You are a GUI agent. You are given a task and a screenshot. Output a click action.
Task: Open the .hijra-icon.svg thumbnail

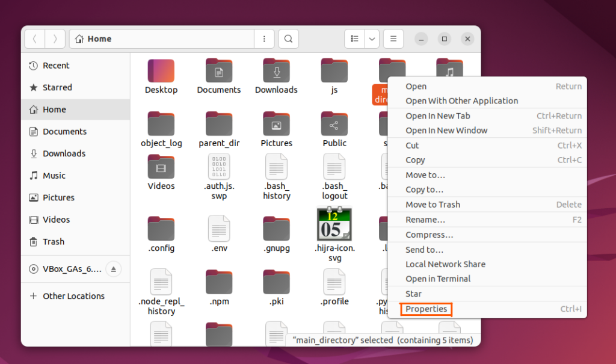[334, 223]
